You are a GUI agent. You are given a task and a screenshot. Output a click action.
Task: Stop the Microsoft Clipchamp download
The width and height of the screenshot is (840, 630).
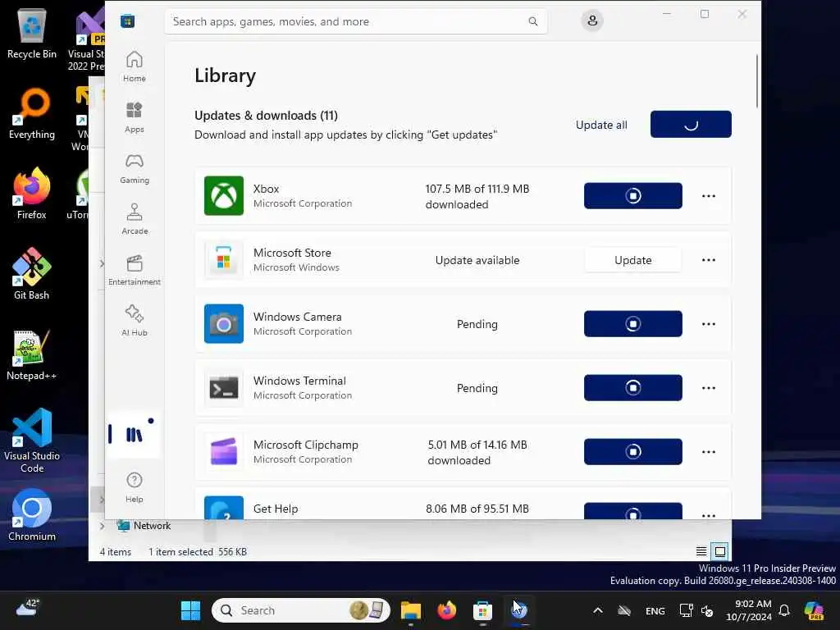pyautogui.click(x=632, y=452)
